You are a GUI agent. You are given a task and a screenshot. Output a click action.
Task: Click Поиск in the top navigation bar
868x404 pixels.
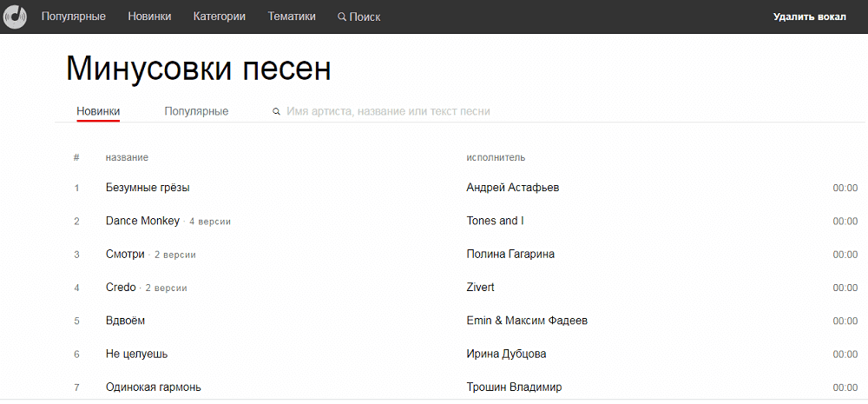pos(358,17)
